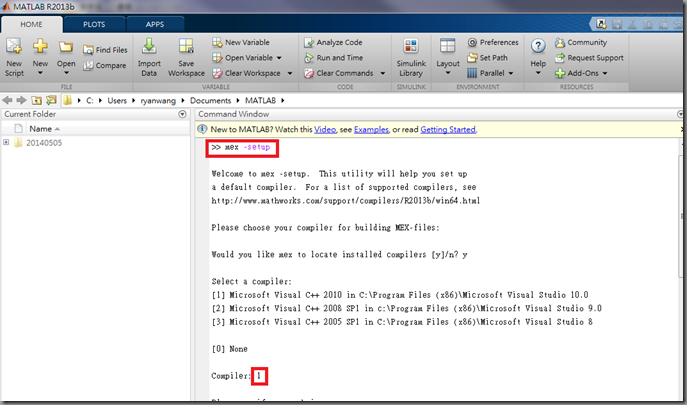Click the Cut scissors icon in quick access toolbar
This screenshot has height=405, width=687.
pos(632,24)
